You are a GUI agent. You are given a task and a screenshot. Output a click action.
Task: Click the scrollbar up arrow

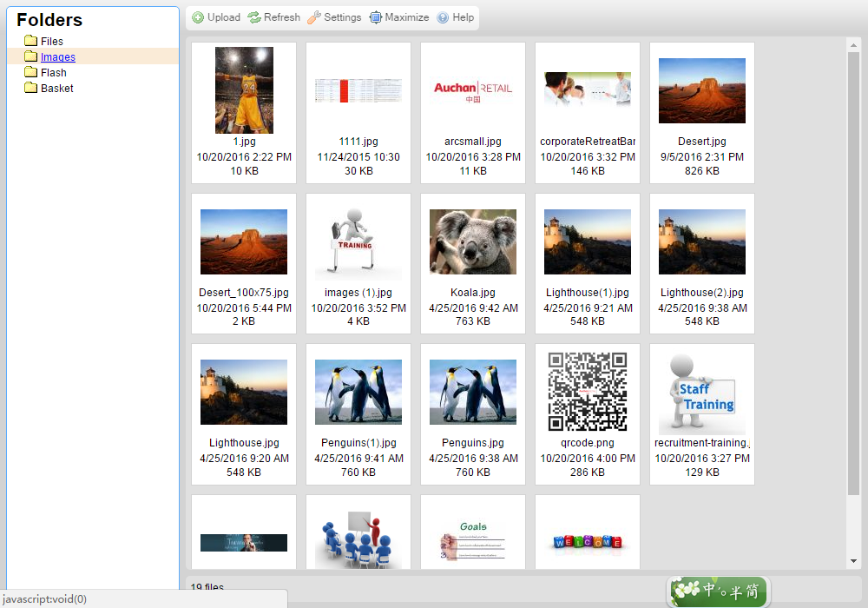[x=853, y=45]
